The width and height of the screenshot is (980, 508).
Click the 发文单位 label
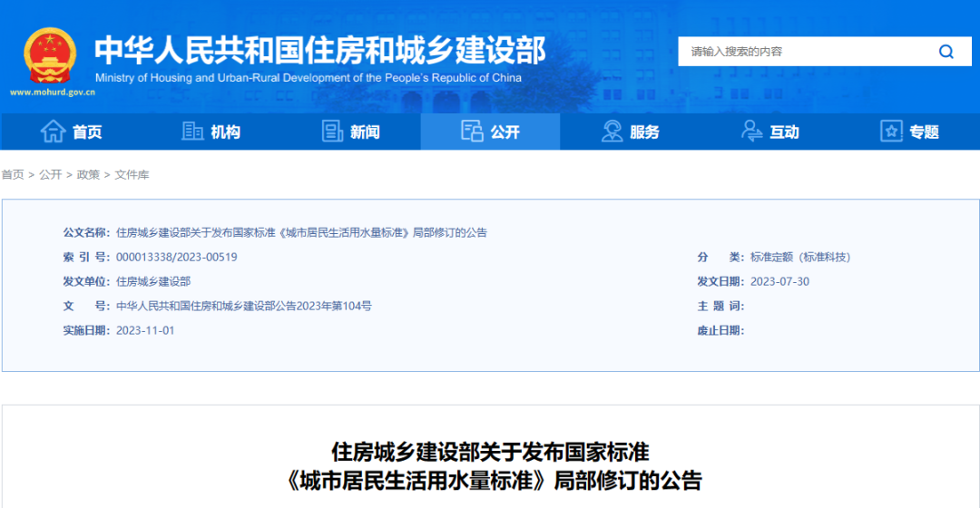(x=86, y=281)
